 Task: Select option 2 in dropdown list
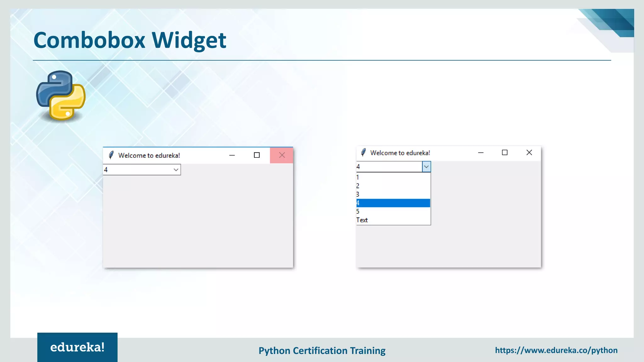[x=393, y=186]
